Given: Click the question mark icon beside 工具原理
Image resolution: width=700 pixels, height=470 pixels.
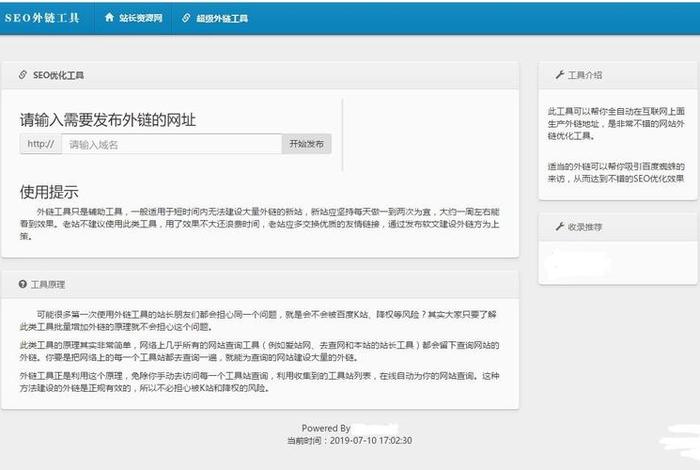Looking at the screenshot, I should pyautogui.click(x=23, y=284).
